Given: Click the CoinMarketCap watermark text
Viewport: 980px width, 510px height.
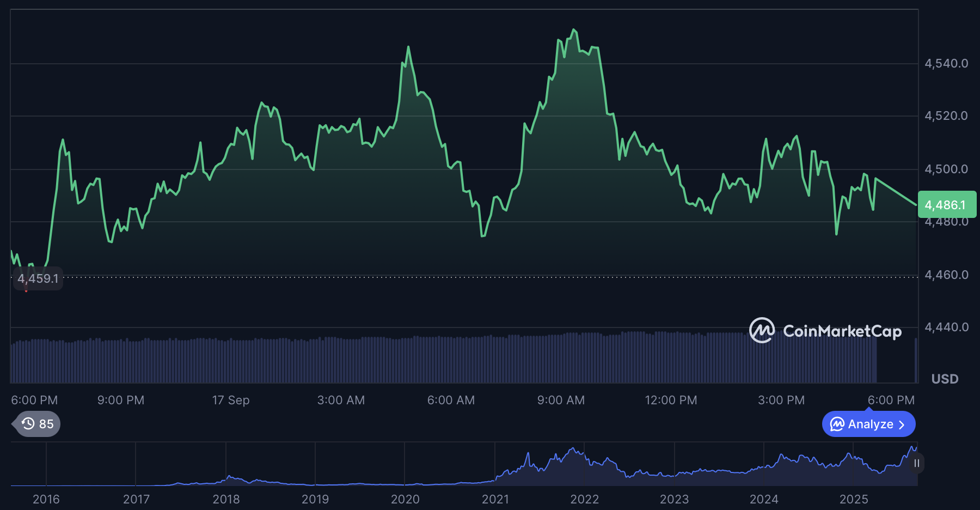Looking at the screenshot, I should coord(842,331).
